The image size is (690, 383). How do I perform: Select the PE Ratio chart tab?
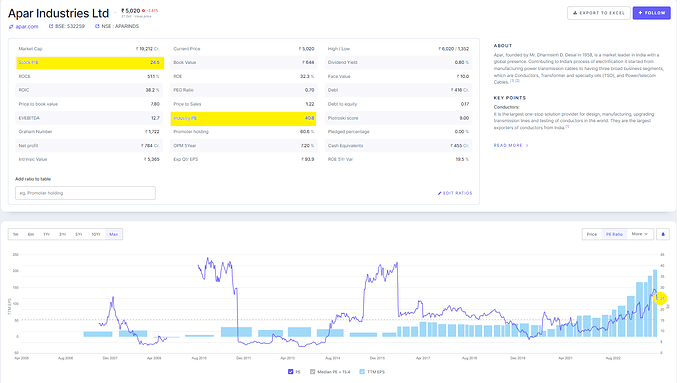(614, 234)
